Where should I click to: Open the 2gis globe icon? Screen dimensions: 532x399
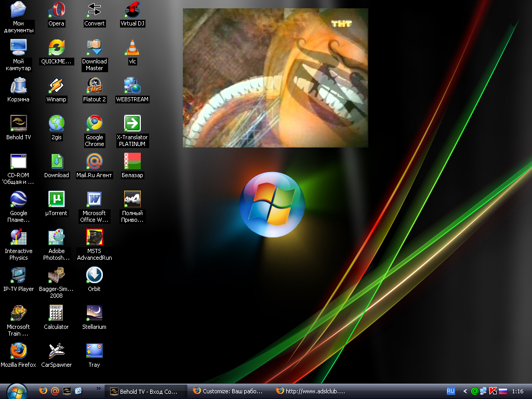pos(56,123)
